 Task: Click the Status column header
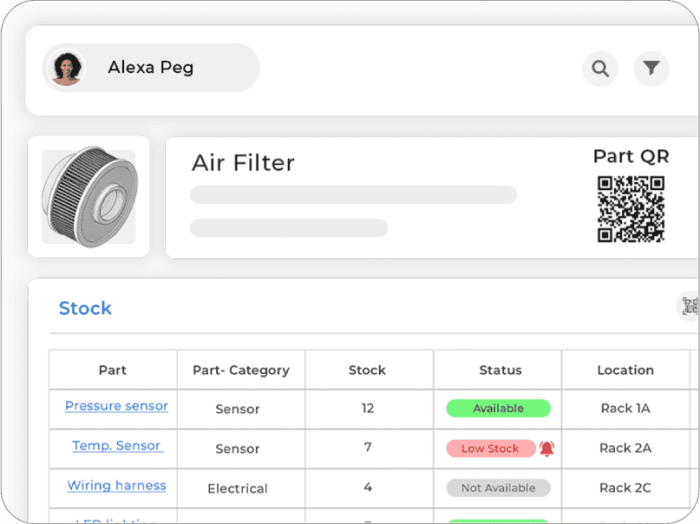coord(500,370)
